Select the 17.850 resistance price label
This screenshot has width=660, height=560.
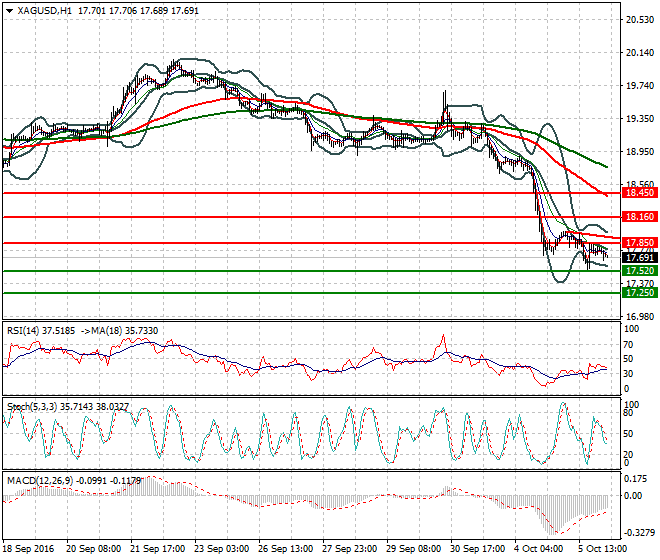coord(640,243)
